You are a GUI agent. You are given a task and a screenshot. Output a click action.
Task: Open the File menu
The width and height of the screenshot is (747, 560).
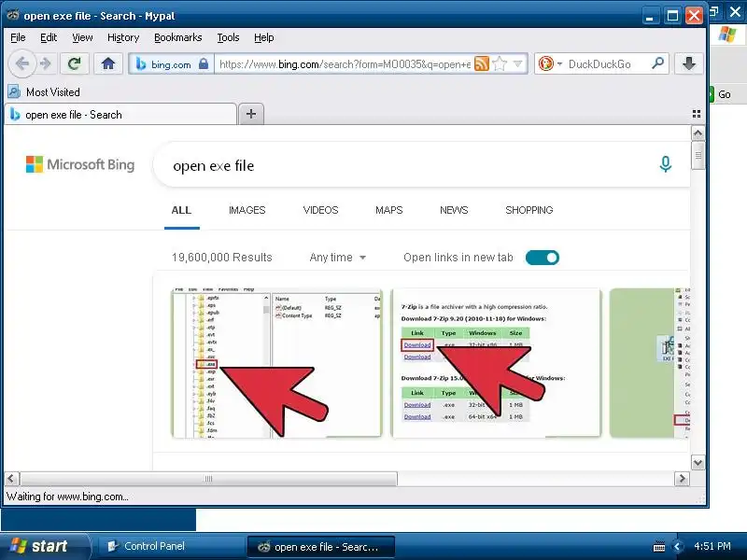coord(18,37)
